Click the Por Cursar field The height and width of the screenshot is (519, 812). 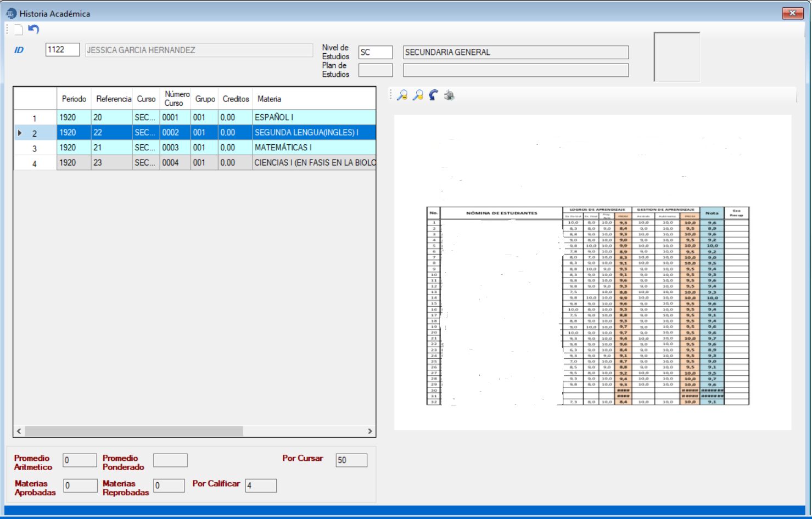coord(351,460)
